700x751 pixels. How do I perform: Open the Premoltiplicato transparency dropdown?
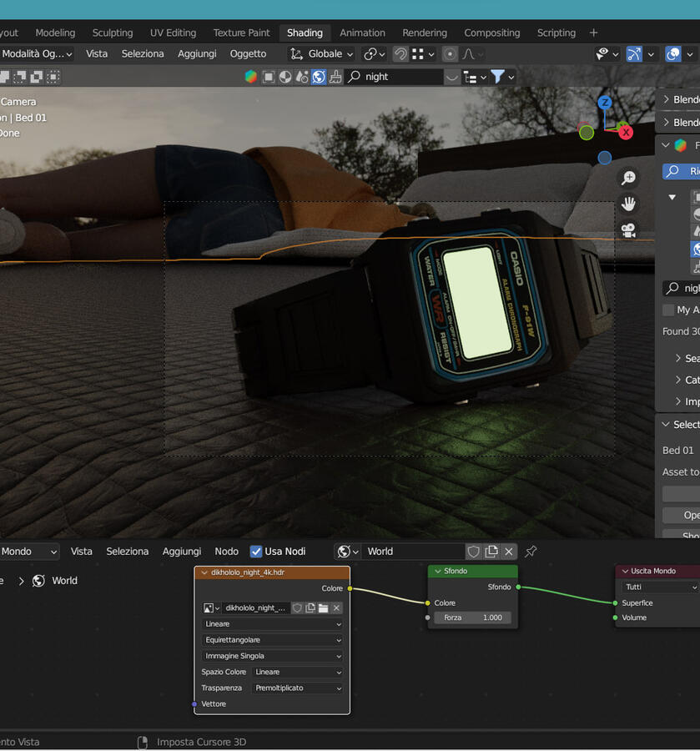[297, 688]
